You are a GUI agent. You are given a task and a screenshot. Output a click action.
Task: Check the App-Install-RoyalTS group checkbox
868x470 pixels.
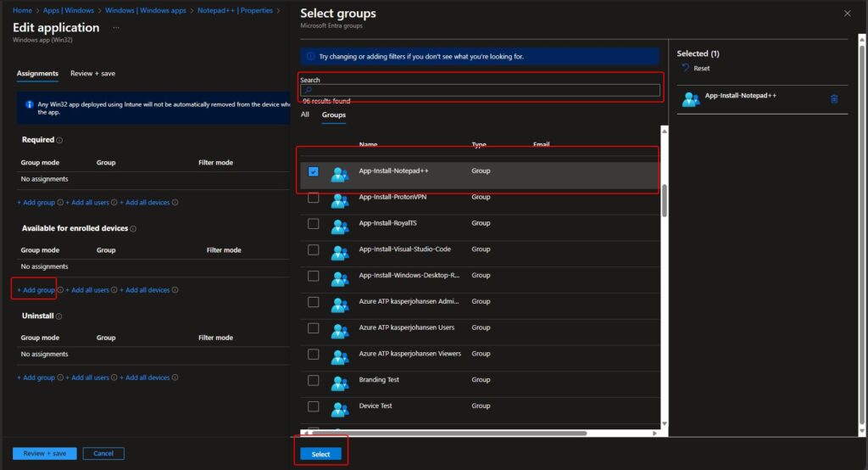(314, 224)
